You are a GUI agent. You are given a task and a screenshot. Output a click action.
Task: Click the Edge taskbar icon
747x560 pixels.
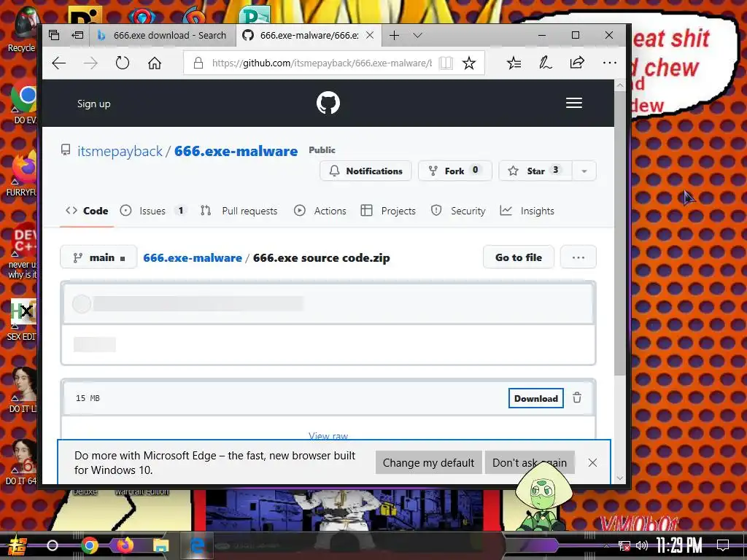tap(197, 545)
